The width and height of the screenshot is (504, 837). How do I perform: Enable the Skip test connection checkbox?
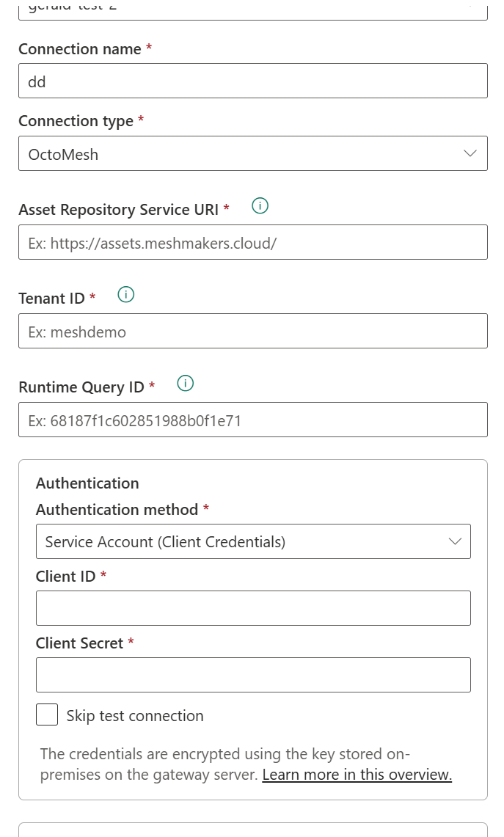(47, 714)
